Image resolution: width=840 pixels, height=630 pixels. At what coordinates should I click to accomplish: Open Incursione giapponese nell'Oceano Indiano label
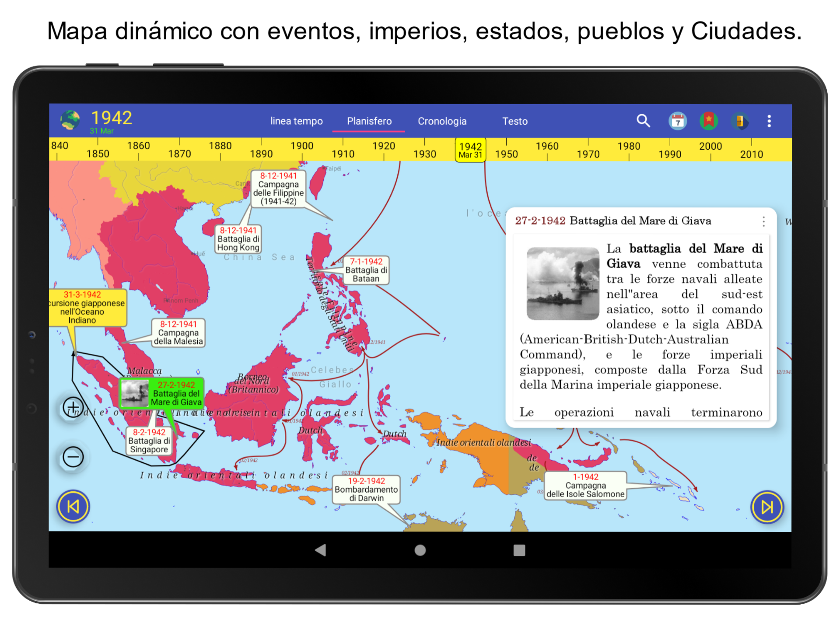(87, 308)
